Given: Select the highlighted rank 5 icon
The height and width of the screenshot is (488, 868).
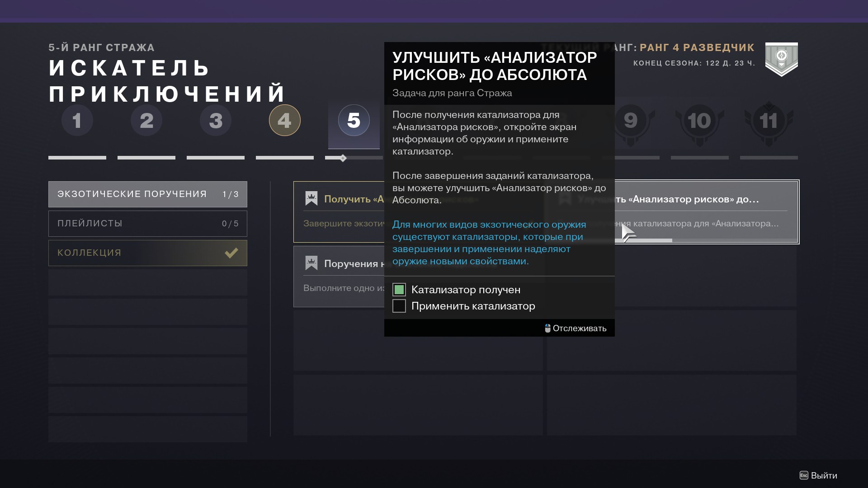Looking at the screenshot, I should click(354, 120).
